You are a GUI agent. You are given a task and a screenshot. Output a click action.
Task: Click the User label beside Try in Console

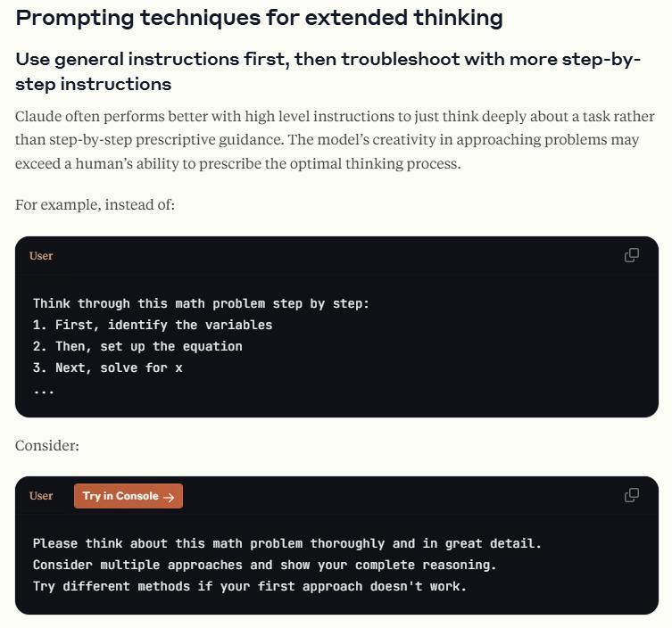click(x=41, y=496)
